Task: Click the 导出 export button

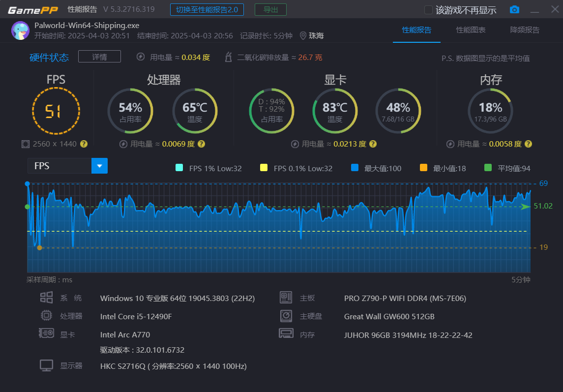Action: 271,10
